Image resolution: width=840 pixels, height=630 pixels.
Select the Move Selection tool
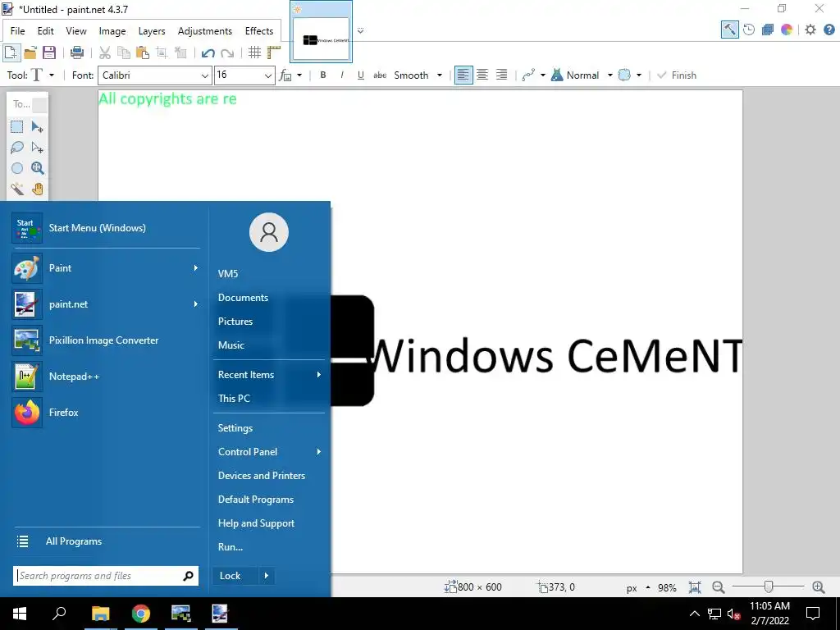37,148
